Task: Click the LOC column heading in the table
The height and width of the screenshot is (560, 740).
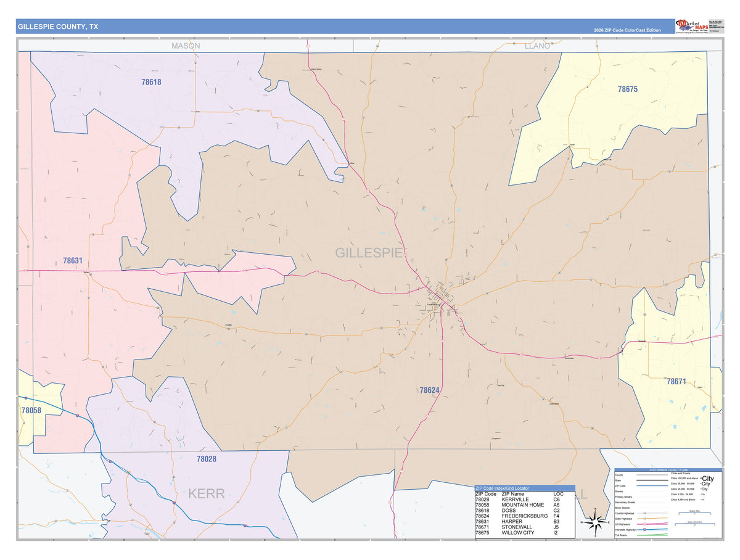Action: tap(558, 494)
